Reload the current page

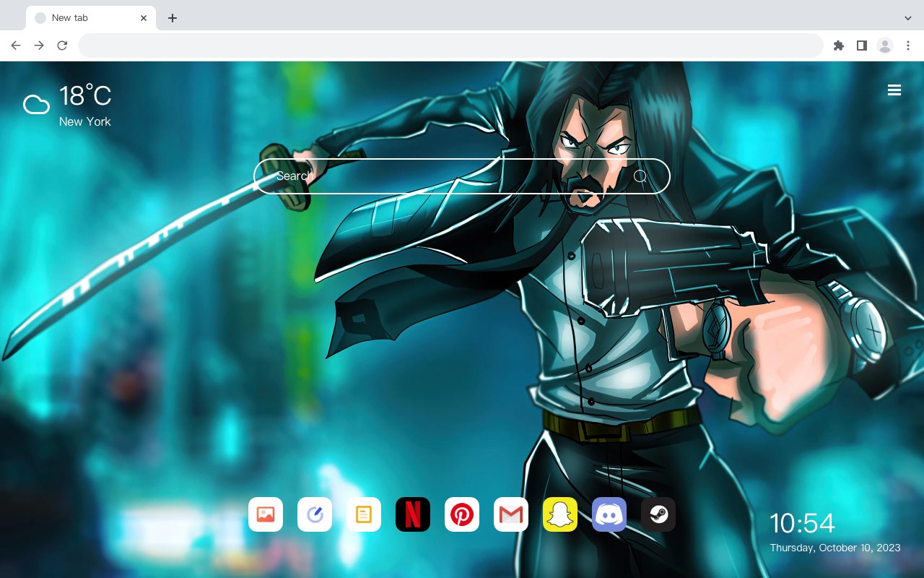point(62,46)
